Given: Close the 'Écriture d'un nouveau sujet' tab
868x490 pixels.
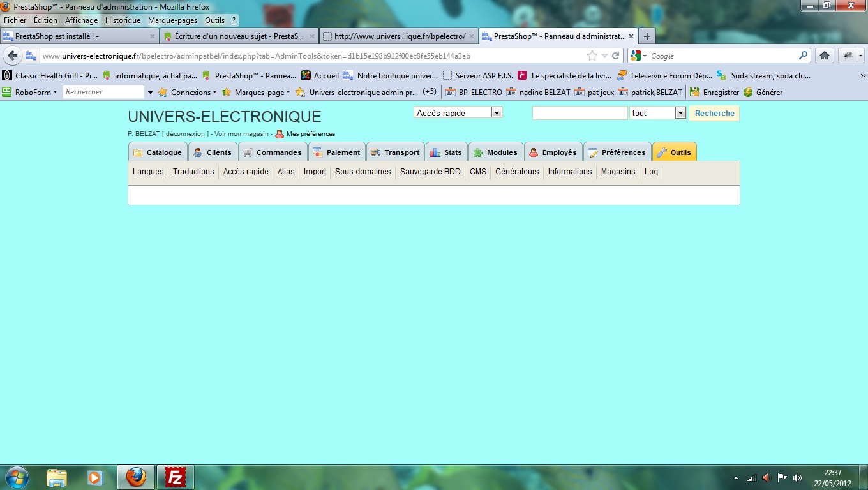Looking at the screenshot, I should click(312, 36).
